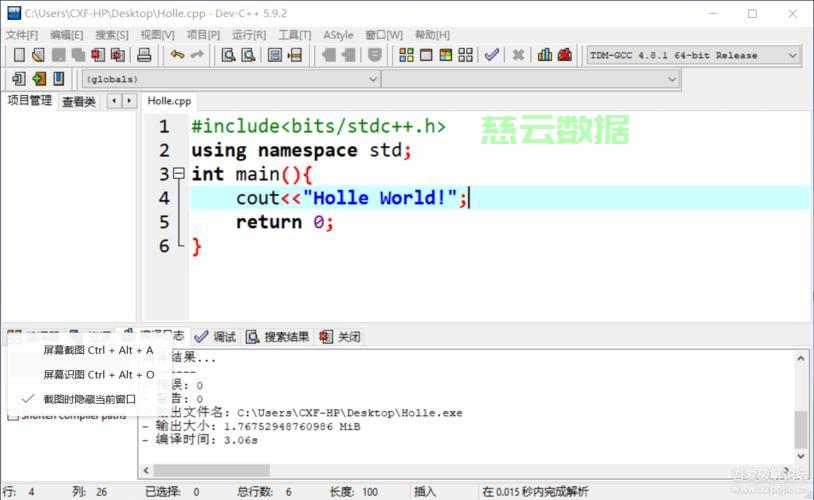Open the 窗口[W] menu
Image resolution: width=814 pixels, height=500 pixels.
click(384, 35)
